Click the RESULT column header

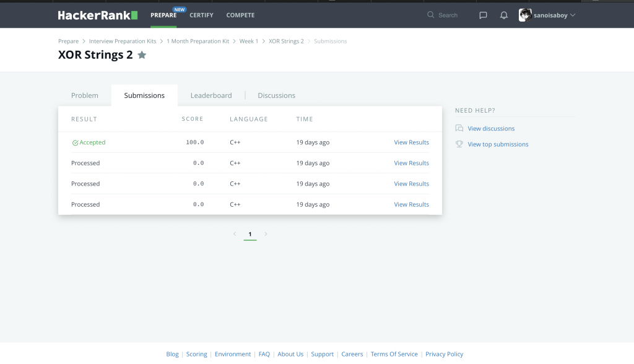point(84,119)
